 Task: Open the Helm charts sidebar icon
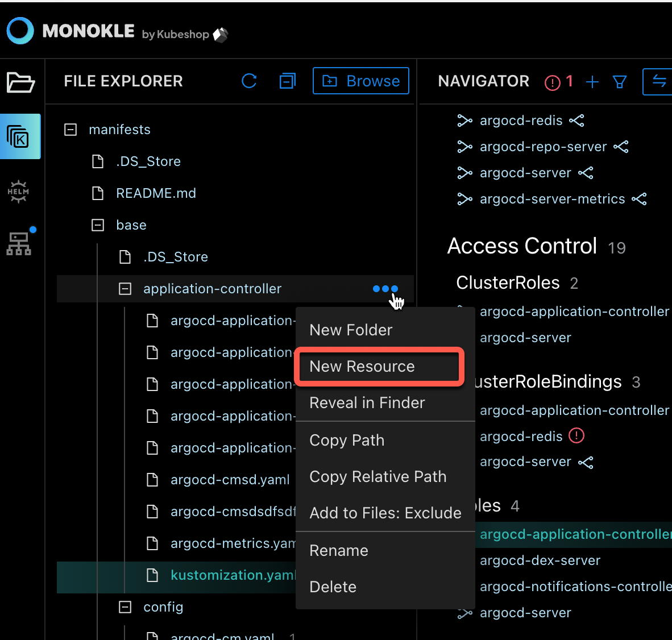[18, 192]
